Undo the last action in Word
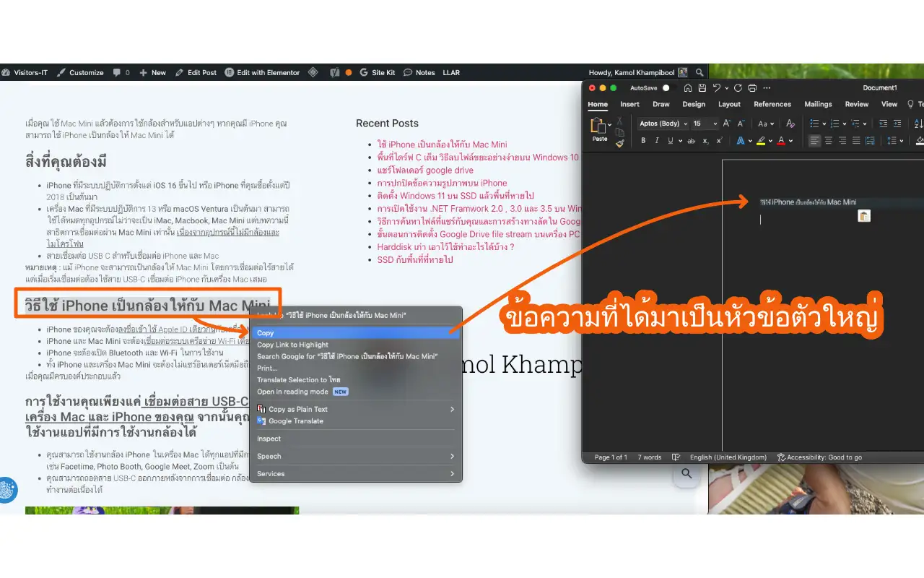 click(x=716, y=88)
